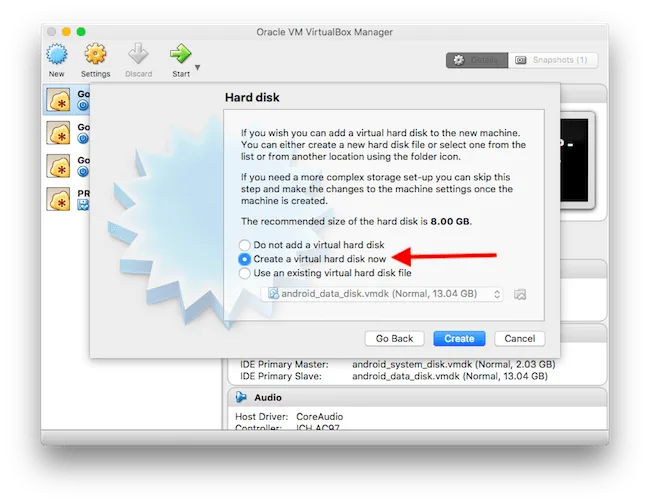Click the yellow minimize window button
The width and height of the screenshot is (650, 504).
[x=66, y=32]
